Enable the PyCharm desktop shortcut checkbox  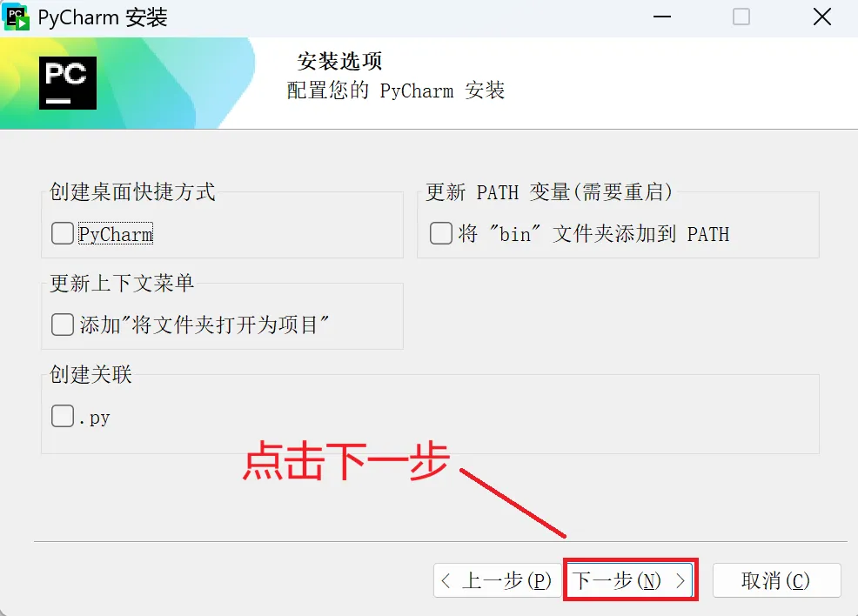[63, 233]
